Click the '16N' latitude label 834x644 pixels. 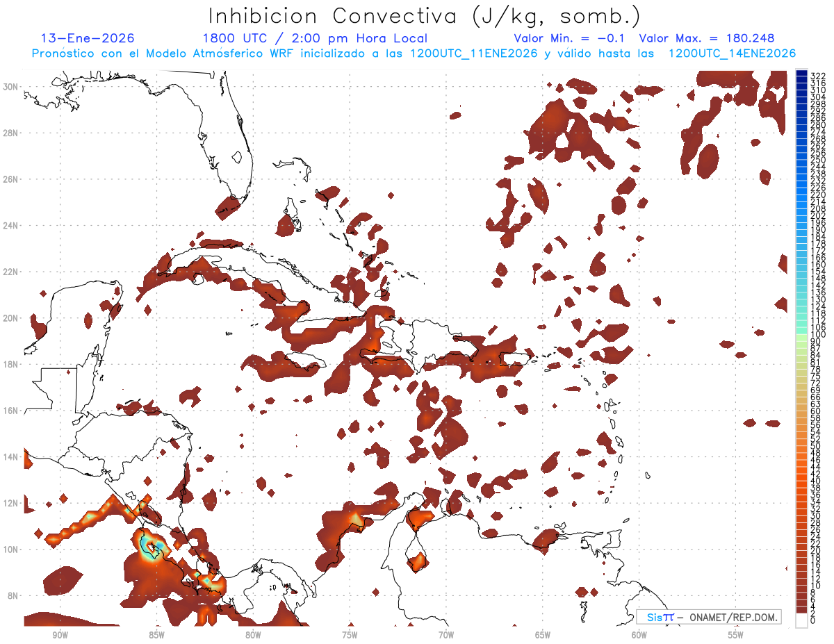click(x=11, y=411)
